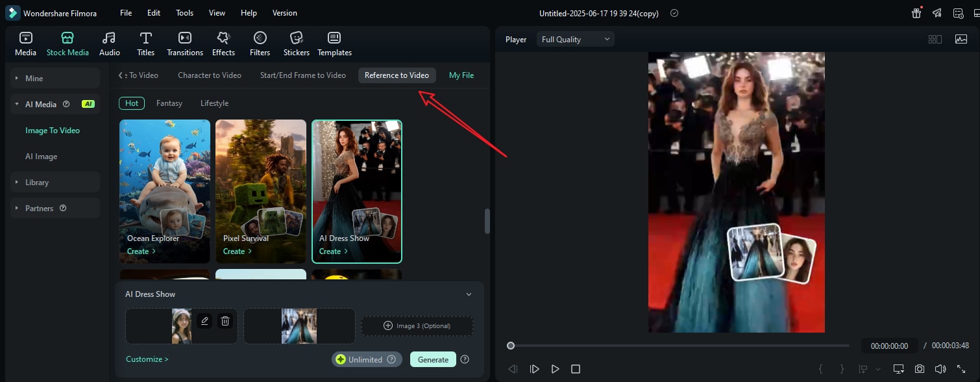This screenshot has width=980, height=382.
Task: Open display settings monitor icon in player
Action: click(898, 369)
